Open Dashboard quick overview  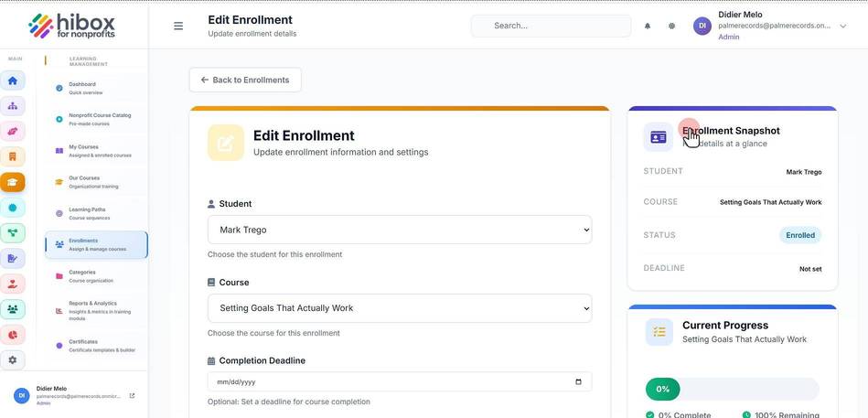[x=95, y=88]
